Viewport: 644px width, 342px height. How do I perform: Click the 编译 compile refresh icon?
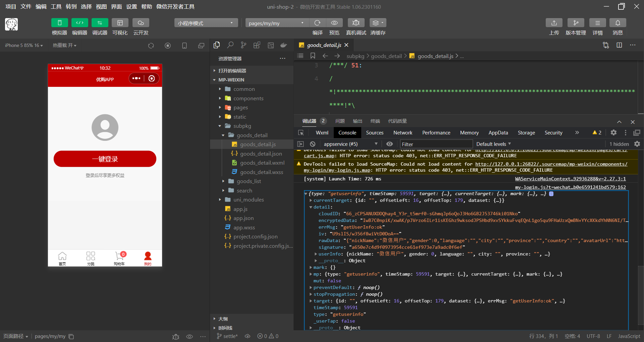pos(317,23)
